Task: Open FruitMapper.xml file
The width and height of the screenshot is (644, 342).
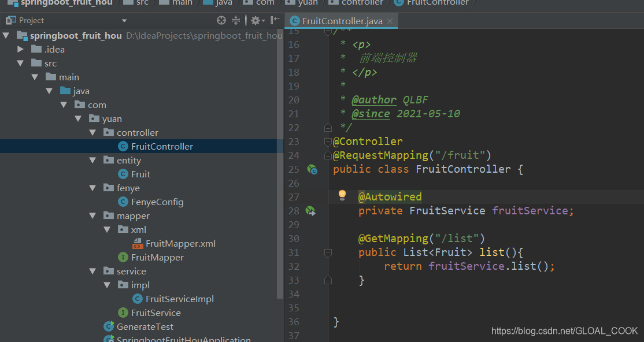Action: point(180,244)
